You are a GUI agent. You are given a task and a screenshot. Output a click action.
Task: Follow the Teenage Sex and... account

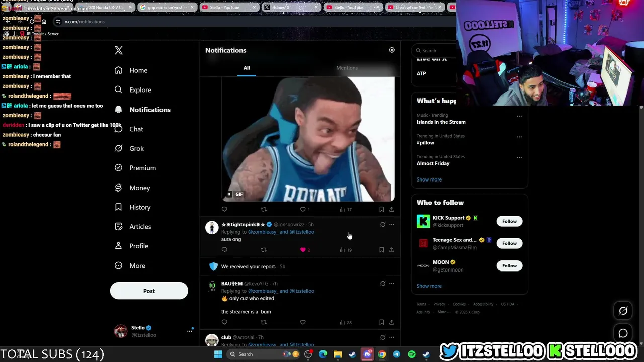click(509, 243)
